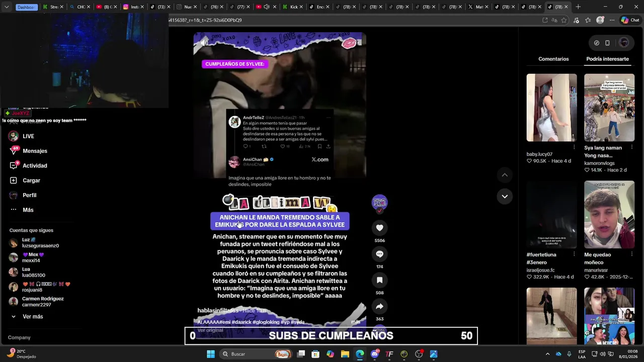Open Windows Start menu
The image size is (644, 362).
(211, 354)
